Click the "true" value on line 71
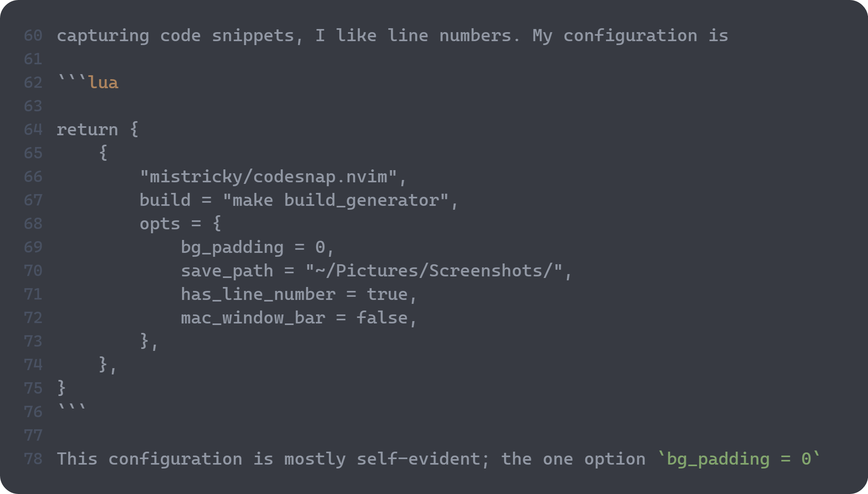 (387, 294)
